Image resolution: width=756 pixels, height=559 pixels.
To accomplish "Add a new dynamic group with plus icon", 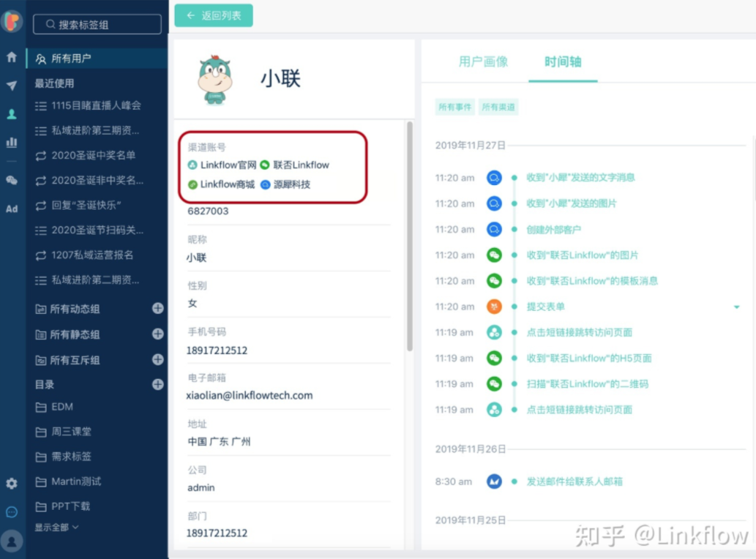I will [x=157, y=309].
